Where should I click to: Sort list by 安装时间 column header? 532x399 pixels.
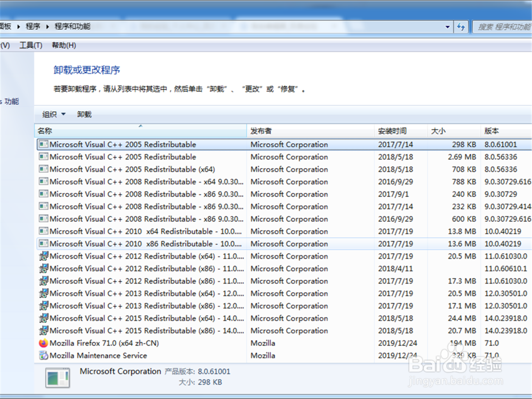[401, 131]
